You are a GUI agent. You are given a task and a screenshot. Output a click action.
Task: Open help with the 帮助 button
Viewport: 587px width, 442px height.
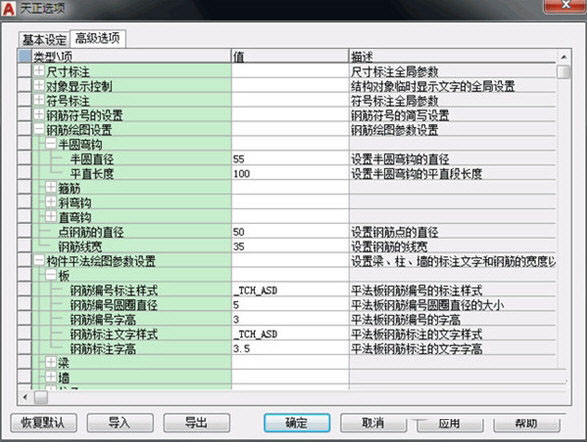point(526,424)
